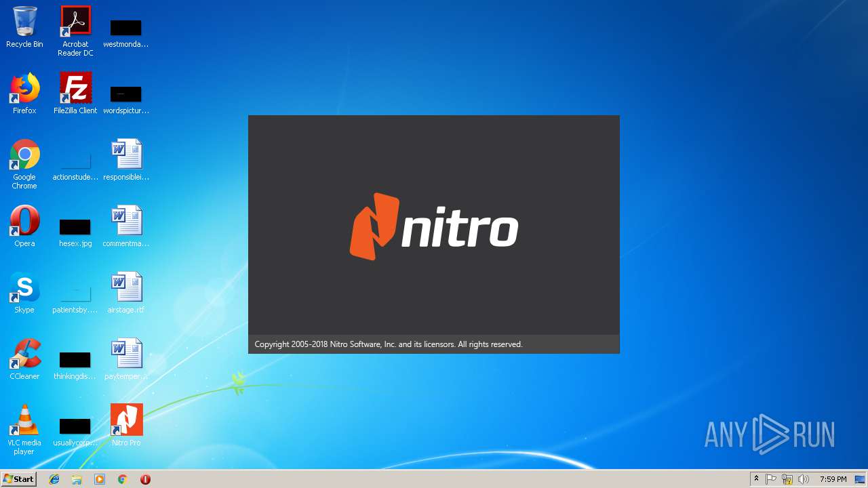Select the airstage.rtf document
This screenshot has width=868, height=488.
click(x=126, y=293)
